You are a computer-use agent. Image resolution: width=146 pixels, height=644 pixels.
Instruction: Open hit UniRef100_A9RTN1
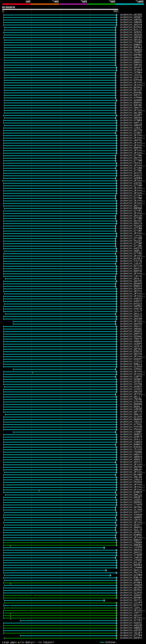click(131, 20)
